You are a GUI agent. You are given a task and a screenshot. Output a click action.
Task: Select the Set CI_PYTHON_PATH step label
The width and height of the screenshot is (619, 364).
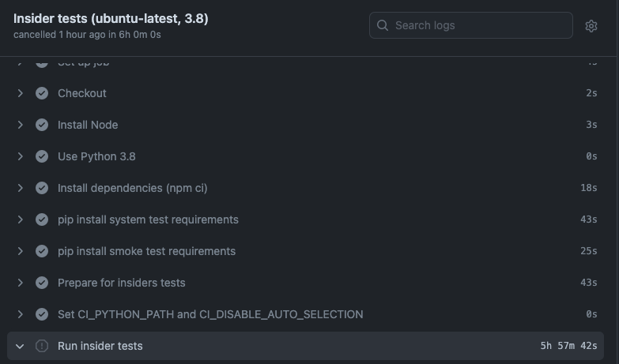(210, 314)
